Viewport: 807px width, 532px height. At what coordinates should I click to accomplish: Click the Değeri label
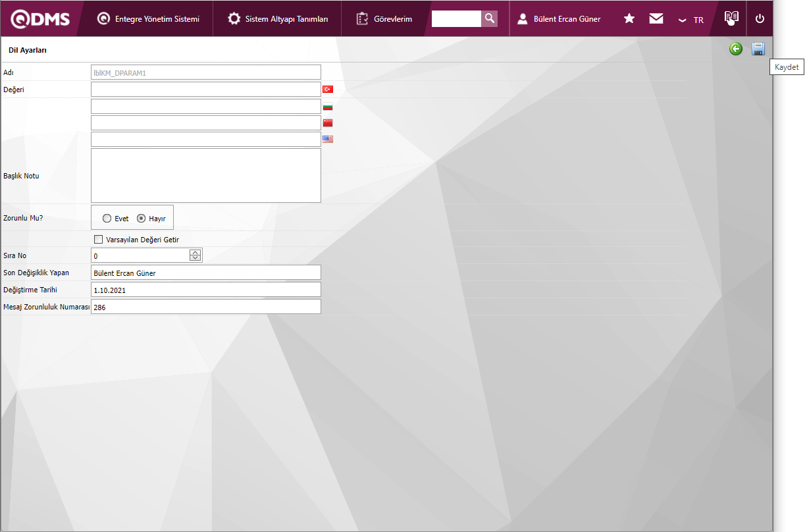(14, 90)
